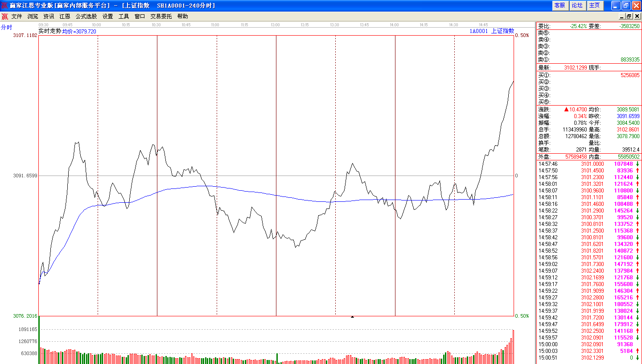The height and width of the screenshot is (364, 642).
Task: Select the 15:00:51 tick row
Action: coord(589,358)
